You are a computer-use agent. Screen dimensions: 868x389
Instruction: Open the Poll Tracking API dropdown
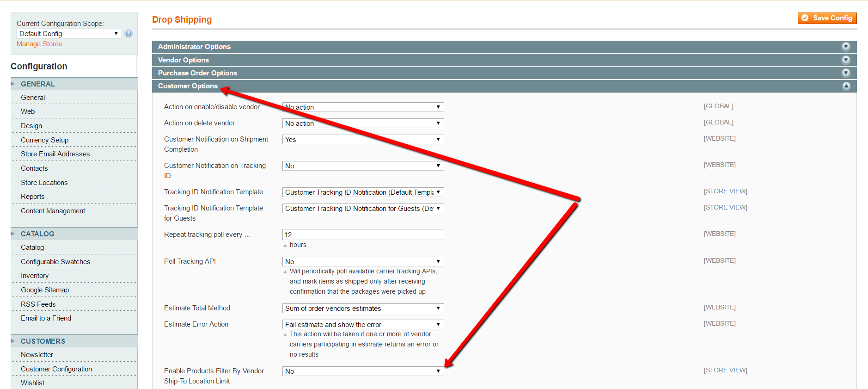[363, 261]
